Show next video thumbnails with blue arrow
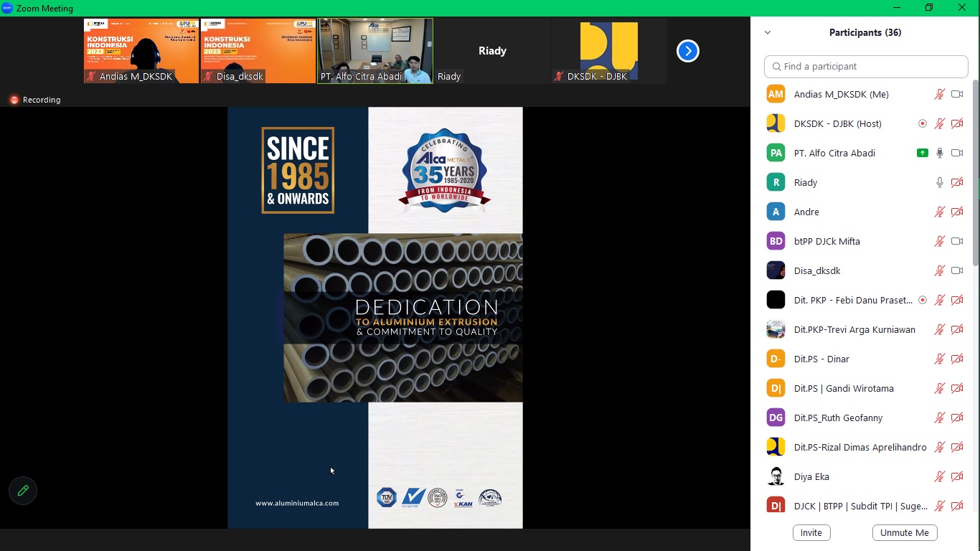Screen dimensions: 980x551 point(687,51)
